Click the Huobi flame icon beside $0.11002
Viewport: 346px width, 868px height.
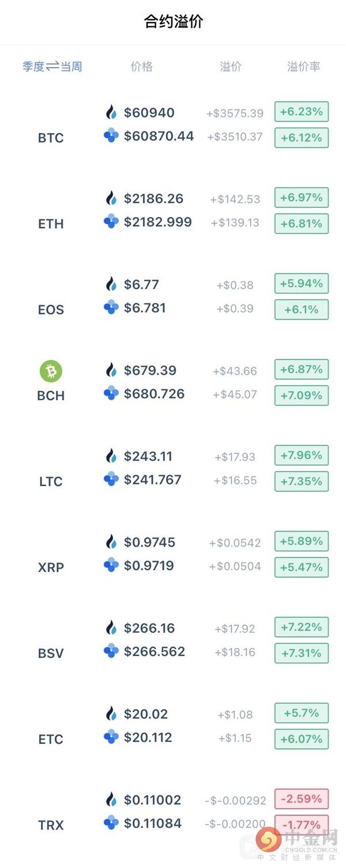(111, 799)
